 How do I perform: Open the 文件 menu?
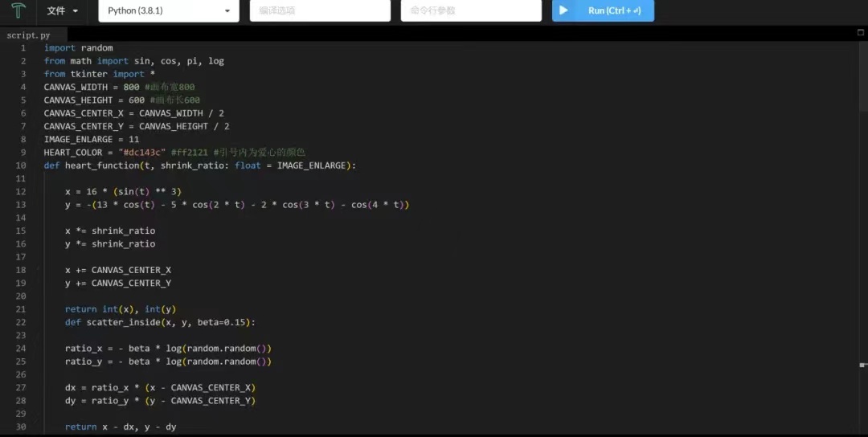62,11
